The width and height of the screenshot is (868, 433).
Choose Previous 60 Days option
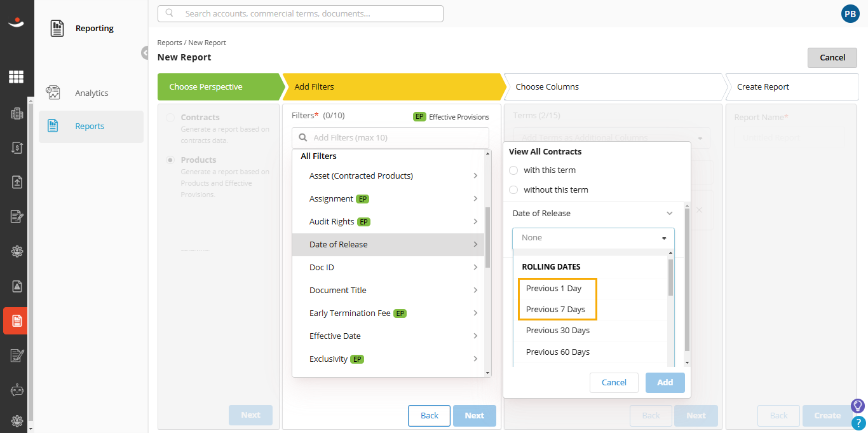(590, 352)
